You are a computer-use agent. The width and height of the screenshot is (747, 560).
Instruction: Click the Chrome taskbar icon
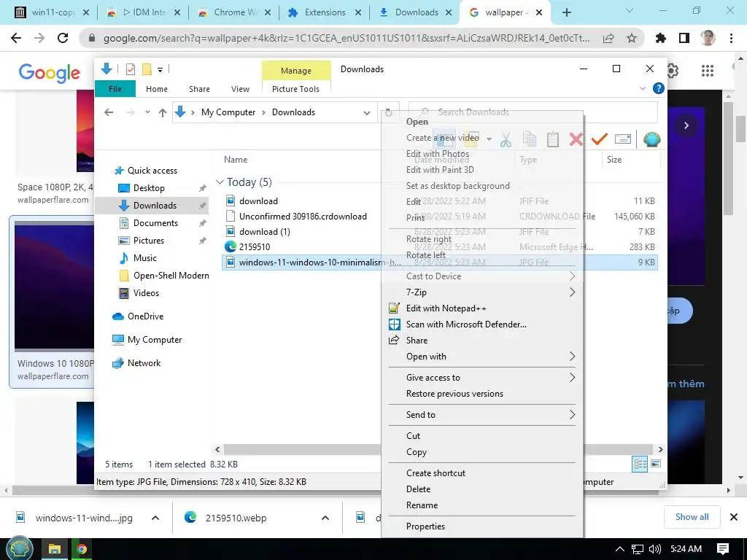(x=82, y=550)
